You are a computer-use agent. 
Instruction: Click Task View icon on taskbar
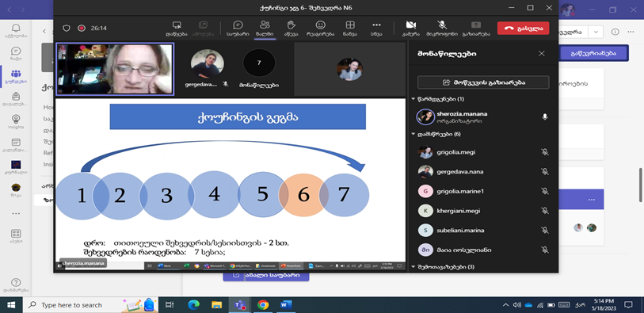click(170, 305)
